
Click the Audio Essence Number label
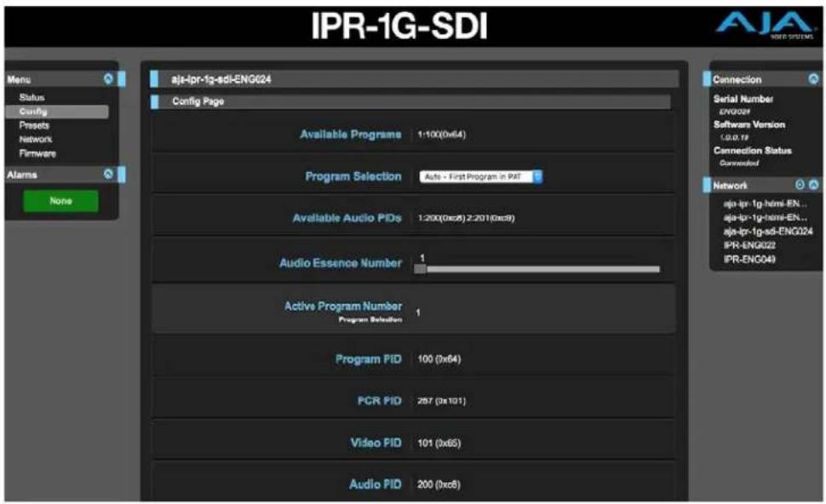click(x=341, y=263)
